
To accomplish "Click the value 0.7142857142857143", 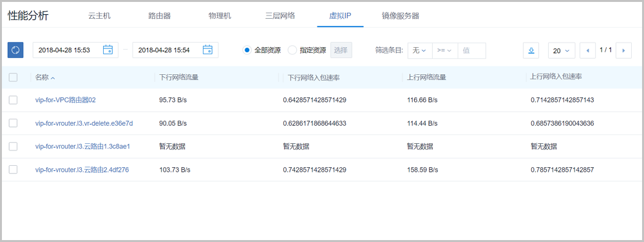I will tap(562, 100).
